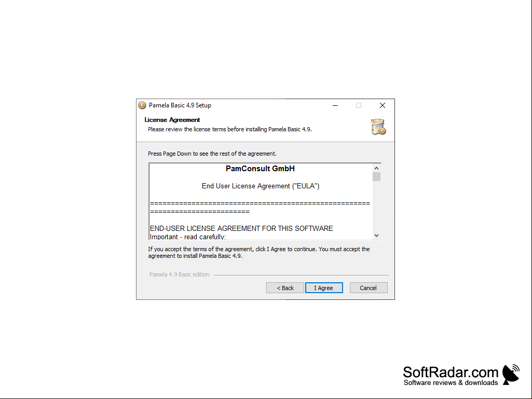532x399 pixels.
Task: Click the license scrollbar's up arrow
Action: click(x=376, y=168)
